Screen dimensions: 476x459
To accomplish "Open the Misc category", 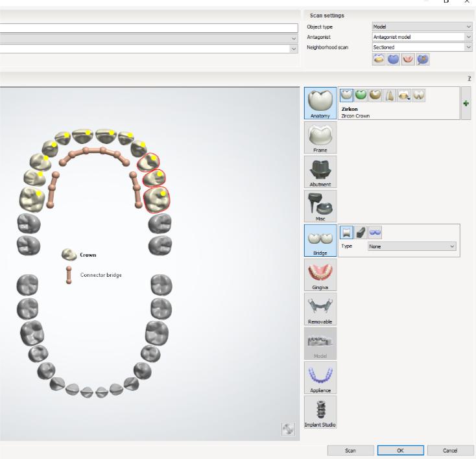I will tap(320, 206).
